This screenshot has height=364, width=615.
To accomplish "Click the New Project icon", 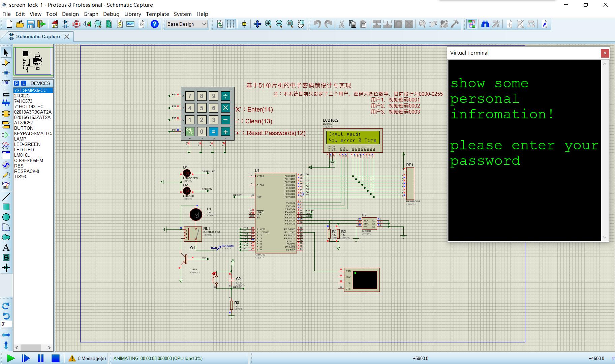I will coord(9,24).
